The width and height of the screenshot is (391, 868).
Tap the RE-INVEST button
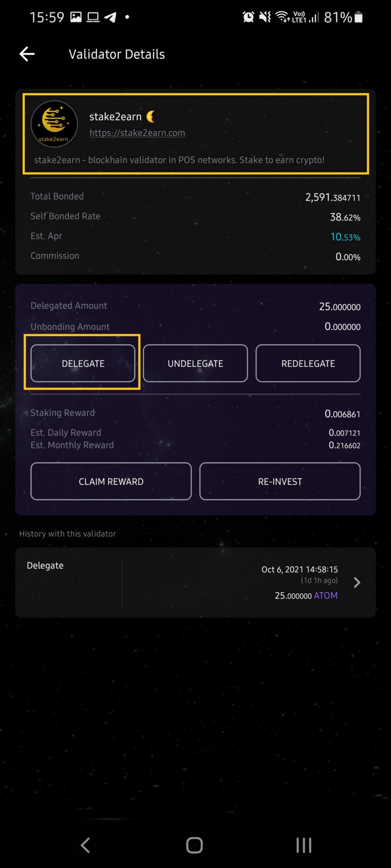point(280,481)
